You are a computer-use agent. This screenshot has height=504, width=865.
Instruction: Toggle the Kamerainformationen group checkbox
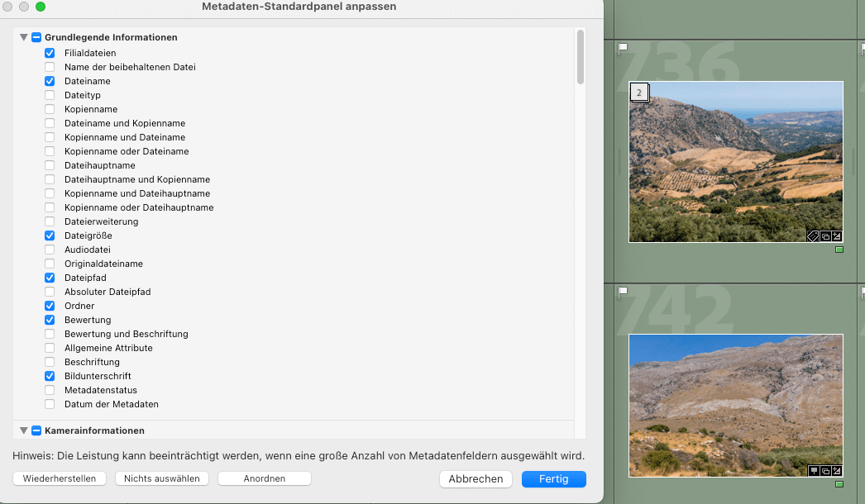36,430
